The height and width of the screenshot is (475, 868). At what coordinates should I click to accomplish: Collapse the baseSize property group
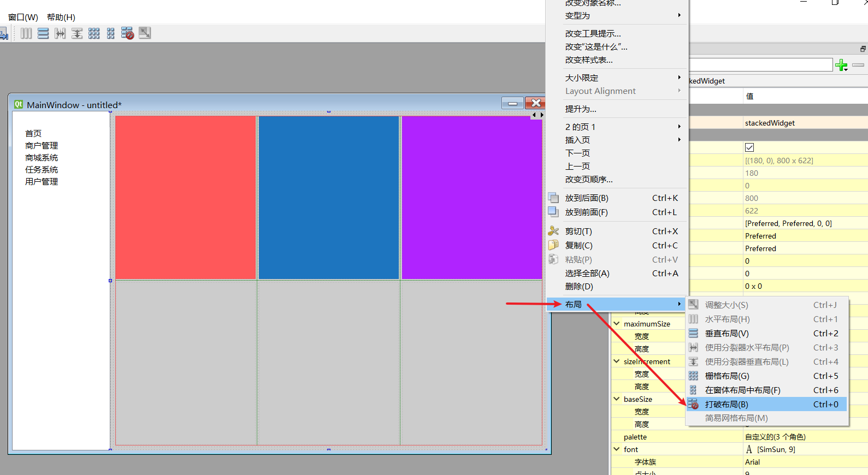617,399
